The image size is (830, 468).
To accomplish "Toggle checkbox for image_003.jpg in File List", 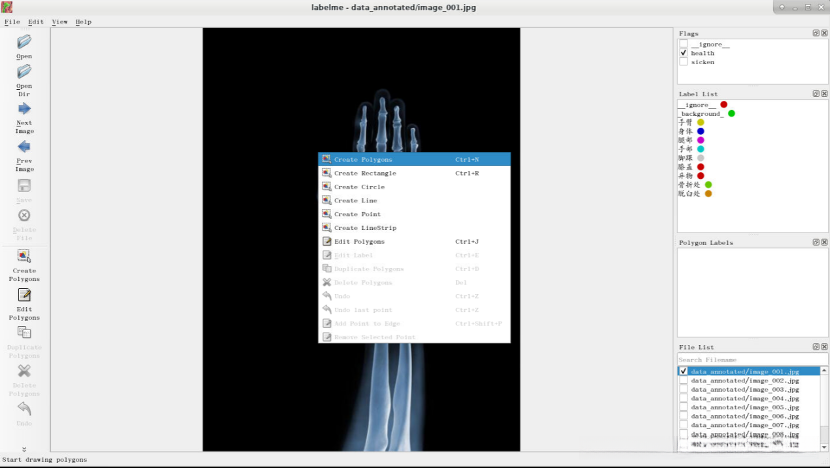I will click(x=683, y=389).
